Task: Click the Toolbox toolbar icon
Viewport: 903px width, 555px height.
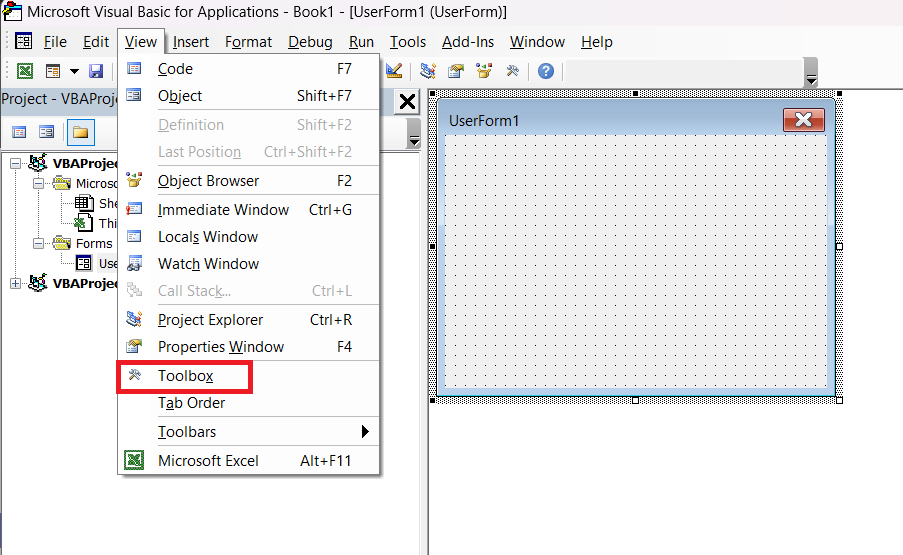Action: click(x=512, y=71)
